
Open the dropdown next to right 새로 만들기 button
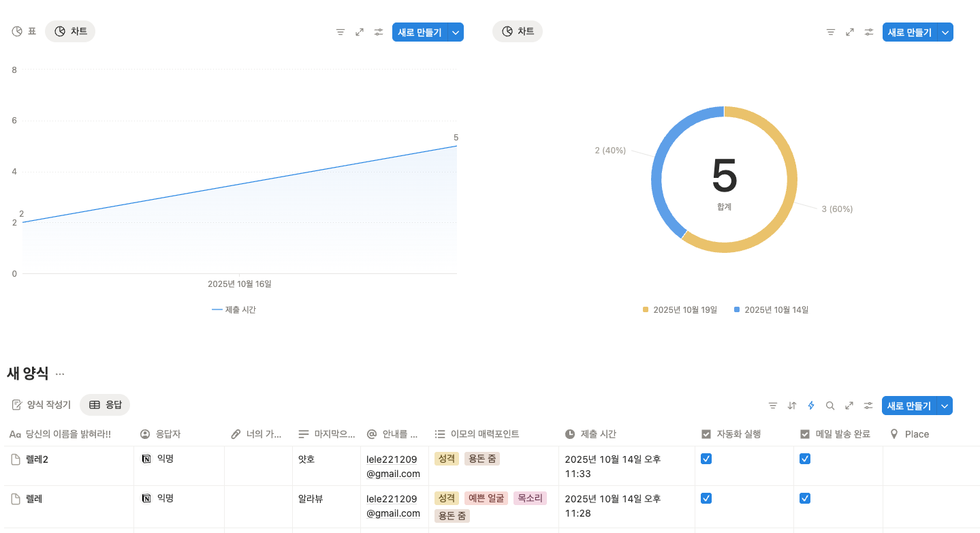tap(945, 31)
